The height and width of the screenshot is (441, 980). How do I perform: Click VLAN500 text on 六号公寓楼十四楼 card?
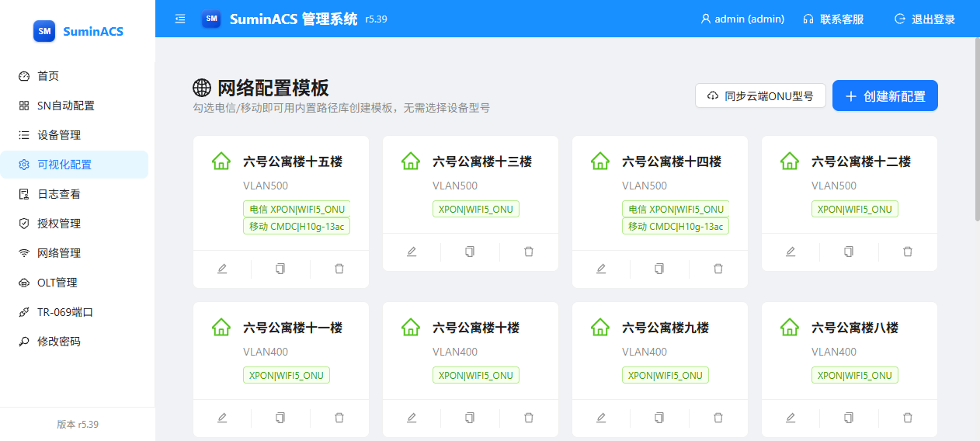point(645,186)
